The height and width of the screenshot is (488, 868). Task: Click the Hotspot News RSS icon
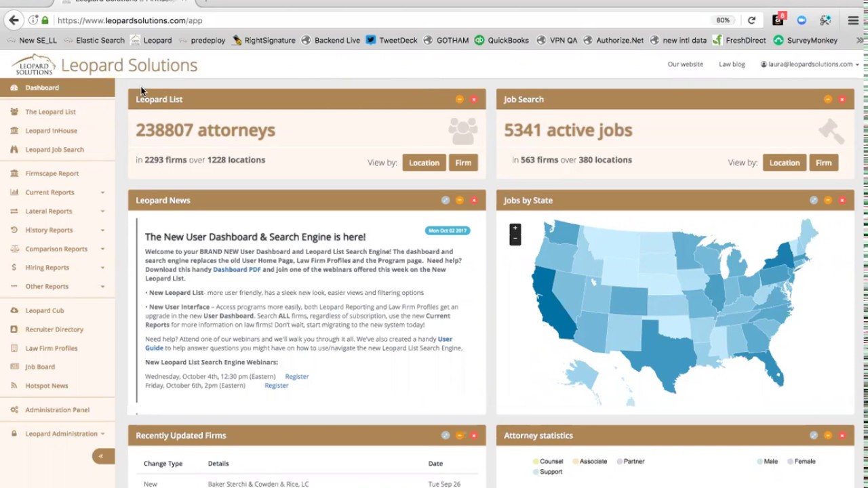click(14, 386)
